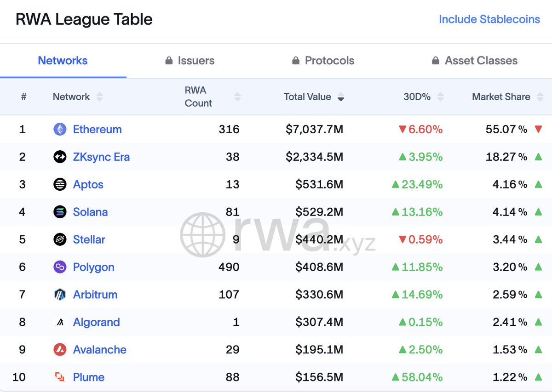552x392 pixels.
Task: Click the lock icon beside Protocols
Action: tap(296, 61)
